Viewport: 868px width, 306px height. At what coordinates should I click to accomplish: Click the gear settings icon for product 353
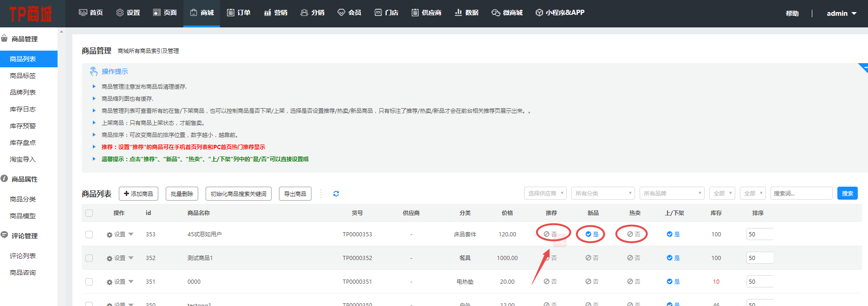(110, 235)
